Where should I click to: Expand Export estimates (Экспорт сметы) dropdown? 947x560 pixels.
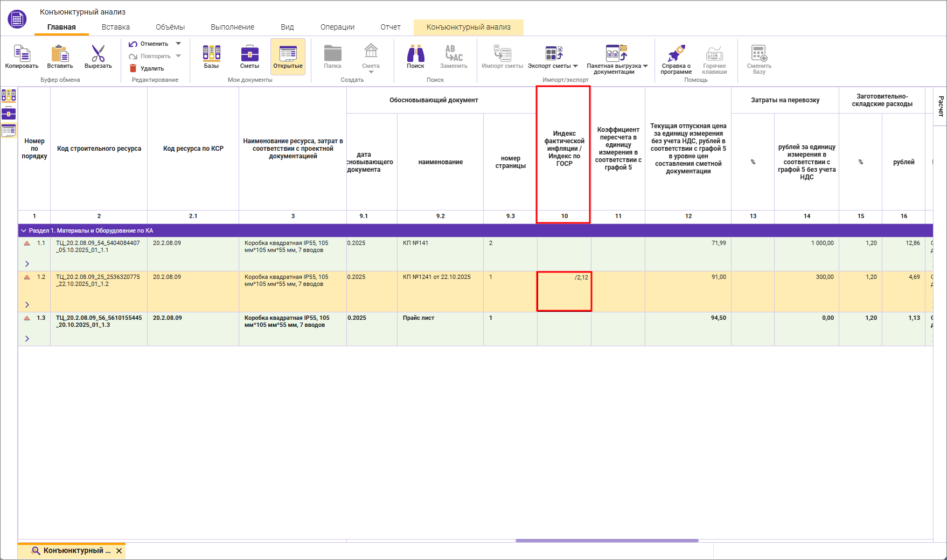pos(575,66)
